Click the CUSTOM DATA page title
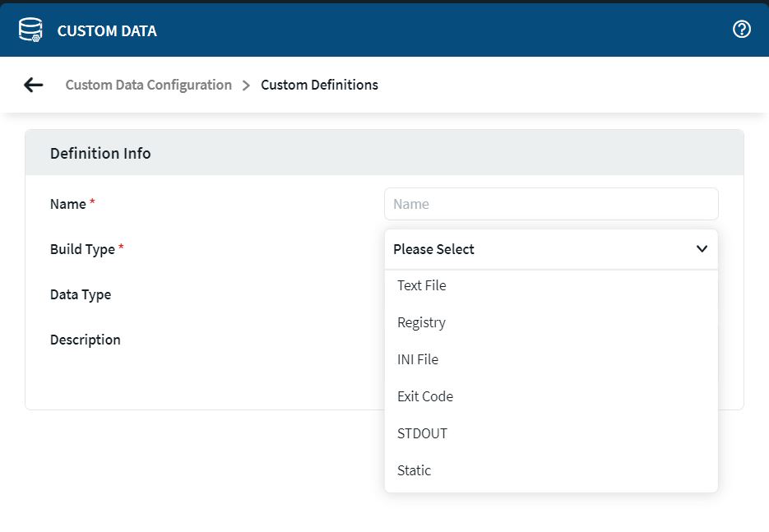Viewport: 769px width, 532px height. coord(107,31)
